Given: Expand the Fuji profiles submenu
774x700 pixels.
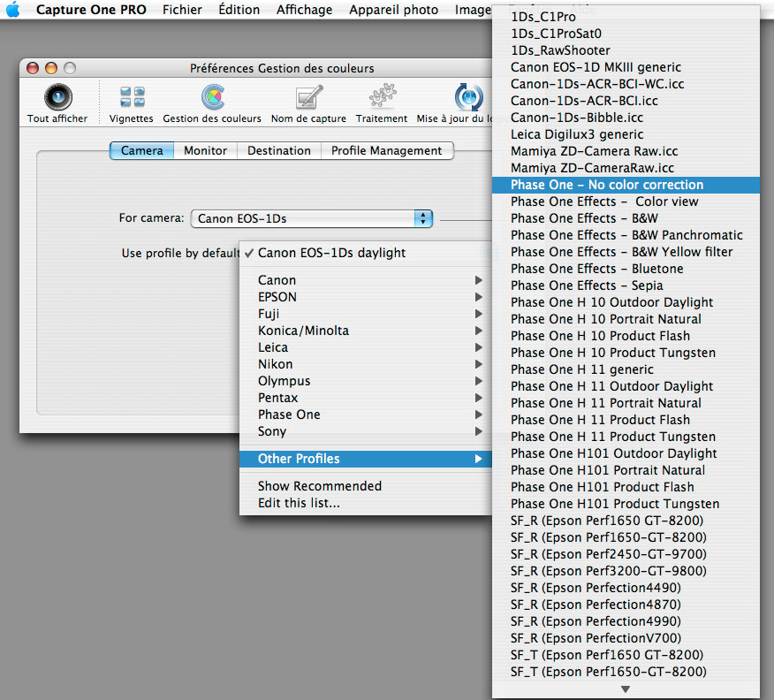Looking at the screenshot, I should (x=366, y=314).
